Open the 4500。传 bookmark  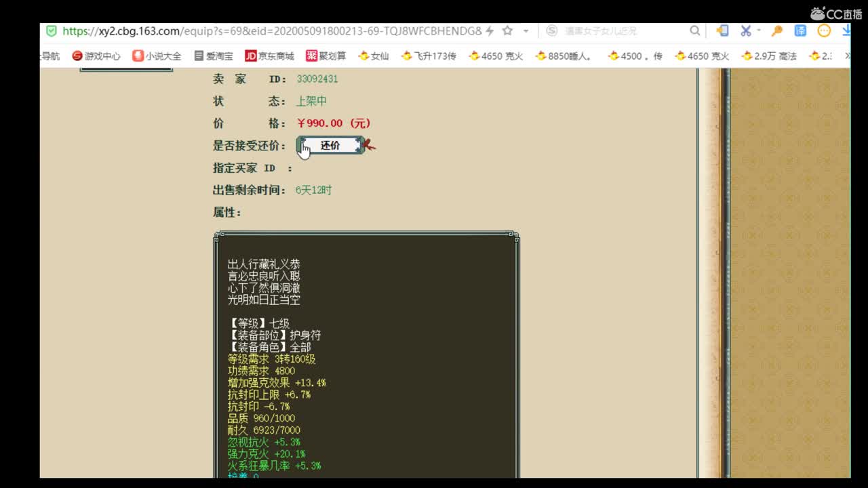click(x=635, y=56)
